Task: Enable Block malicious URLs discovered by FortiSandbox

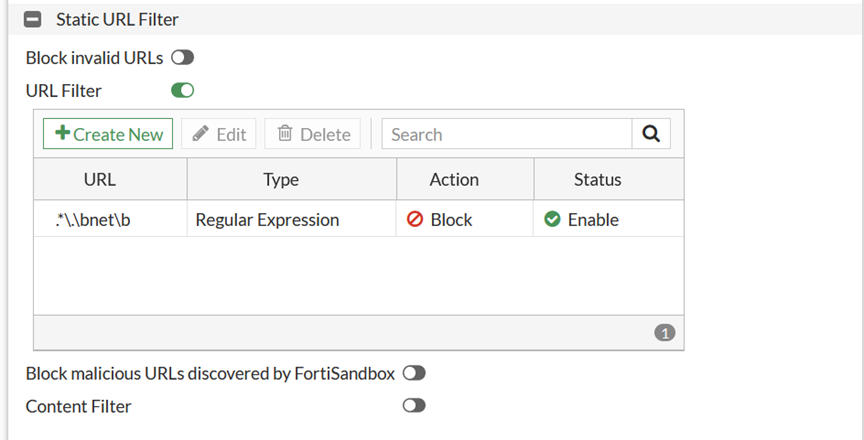Action: click(414, 373)
